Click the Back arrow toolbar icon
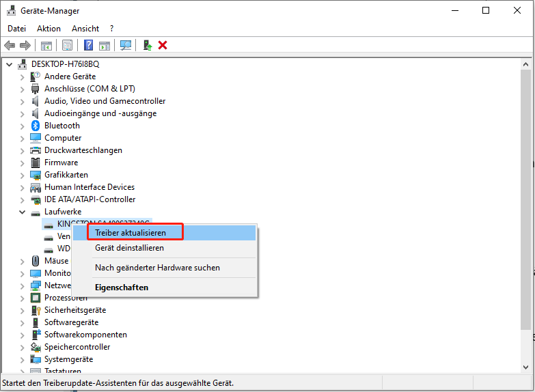The width and height of the screenshot is (535, 392). point(10,45)
